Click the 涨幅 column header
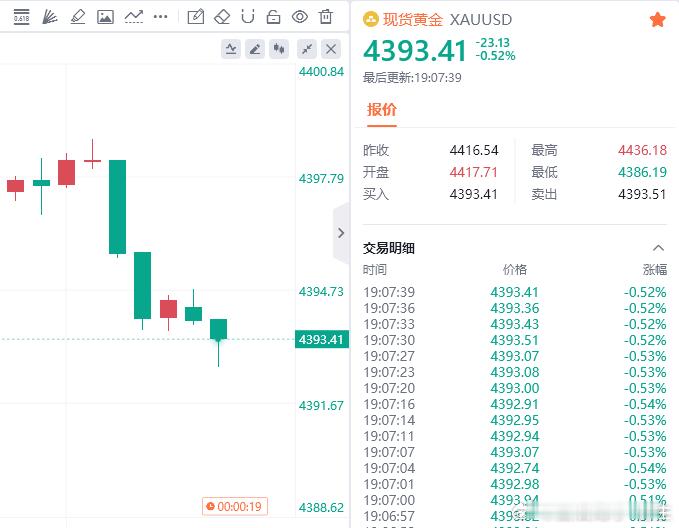This screenshot has height=528, width=679. point(655,269)
